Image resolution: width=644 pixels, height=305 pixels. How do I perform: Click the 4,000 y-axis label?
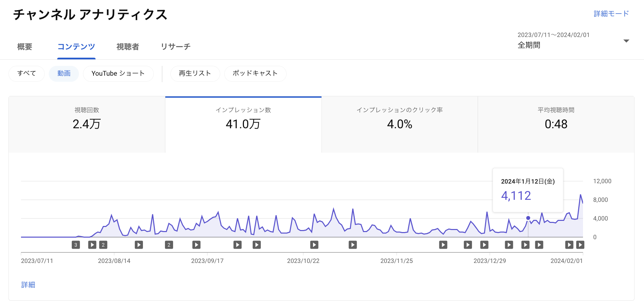click(600, 218)
